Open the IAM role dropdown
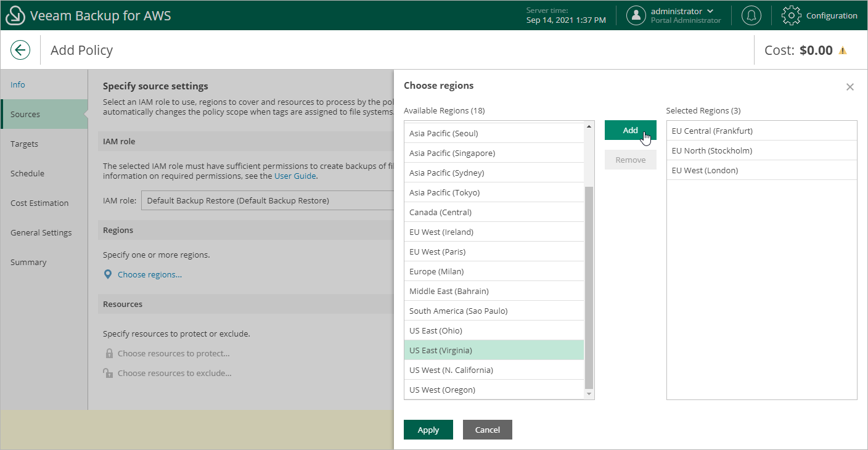This screenshot has height=450, width=868. (267, 200)
